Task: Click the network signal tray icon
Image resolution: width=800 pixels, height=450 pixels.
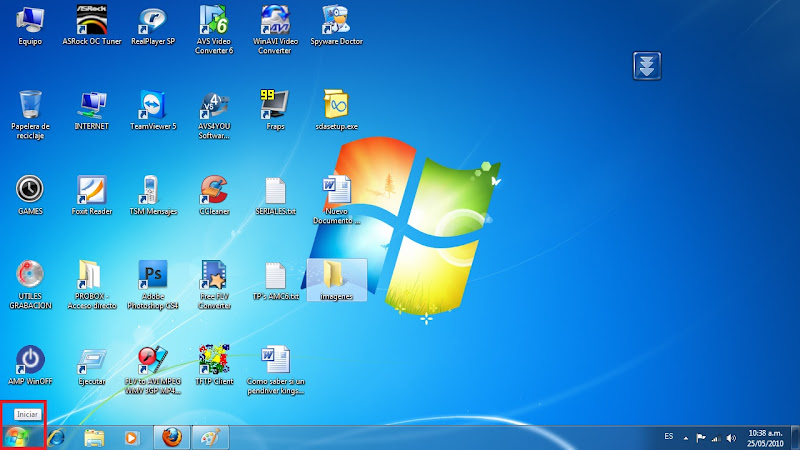Action: tap(716, 438)
